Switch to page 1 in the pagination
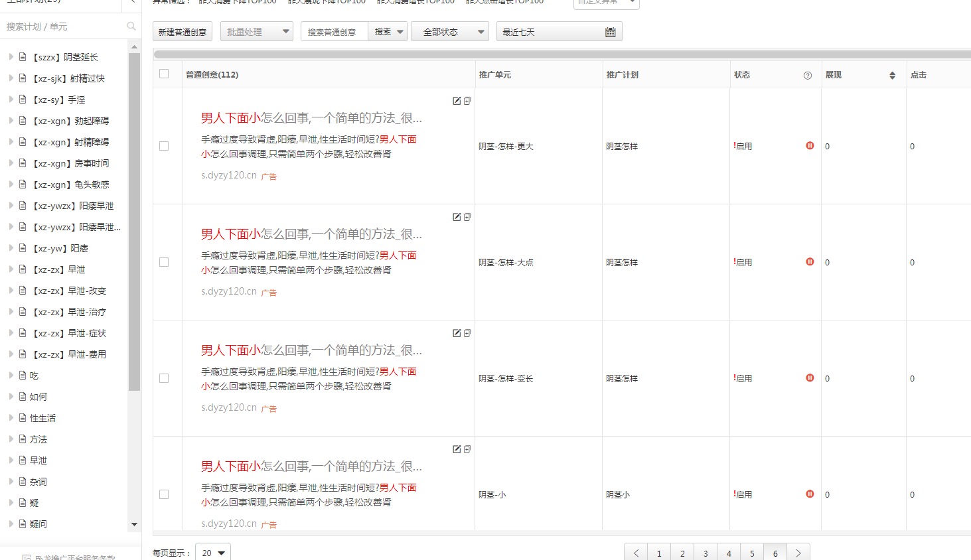The image size is (971, 560). 658,553
